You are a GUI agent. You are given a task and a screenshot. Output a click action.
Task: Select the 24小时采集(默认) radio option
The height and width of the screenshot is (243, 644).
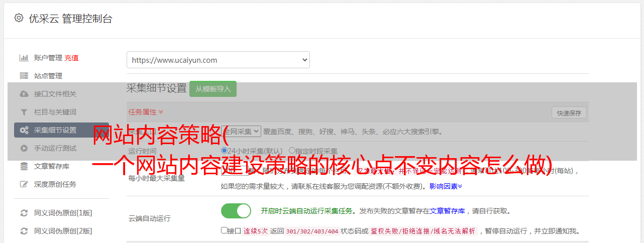coord(224,150)
